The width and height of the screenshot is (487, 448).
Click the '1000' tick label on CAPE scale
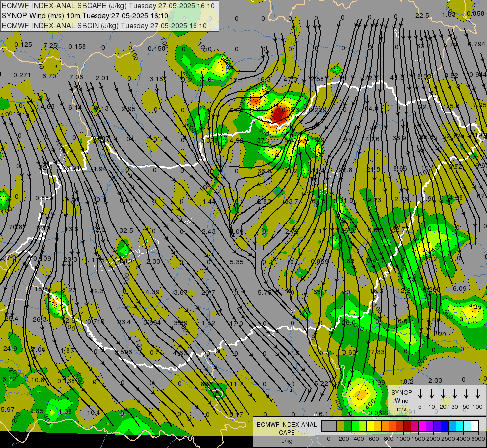(403, 439)
